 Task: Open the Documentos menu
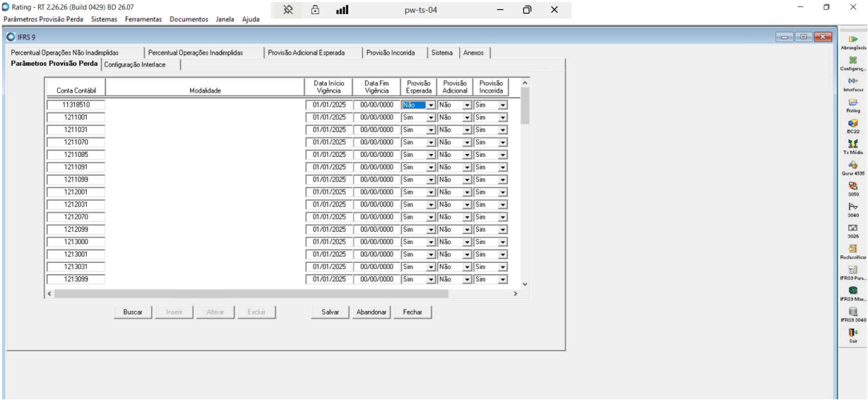pos(189,19)
